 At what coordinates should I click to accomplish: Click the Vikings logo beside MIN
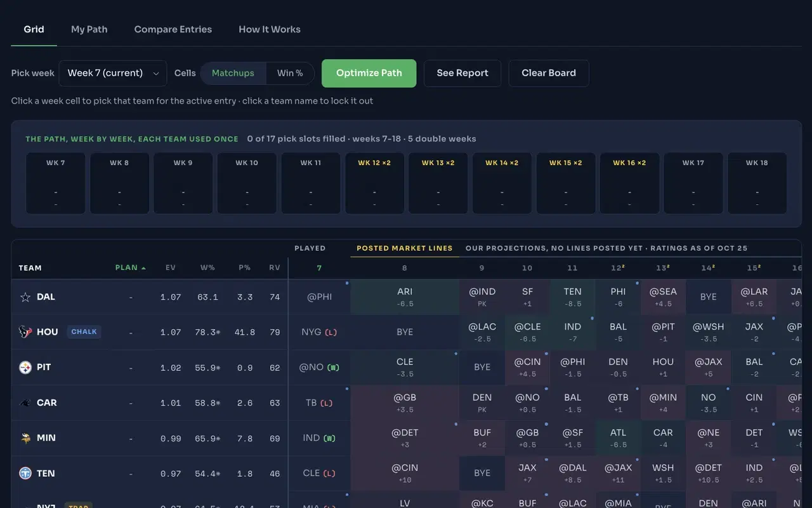click(x=25, y=438)
